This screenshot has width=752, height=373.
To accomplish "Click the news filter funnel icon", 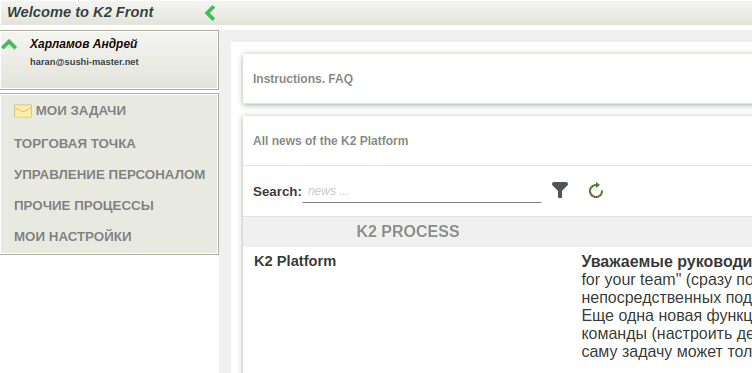I will tap(560, 190).
